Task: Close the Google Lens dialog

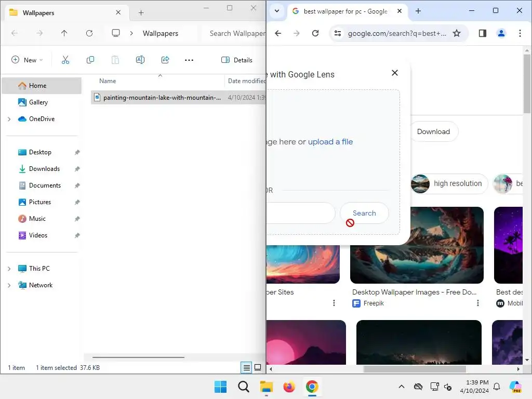Action: coord(395,73)
